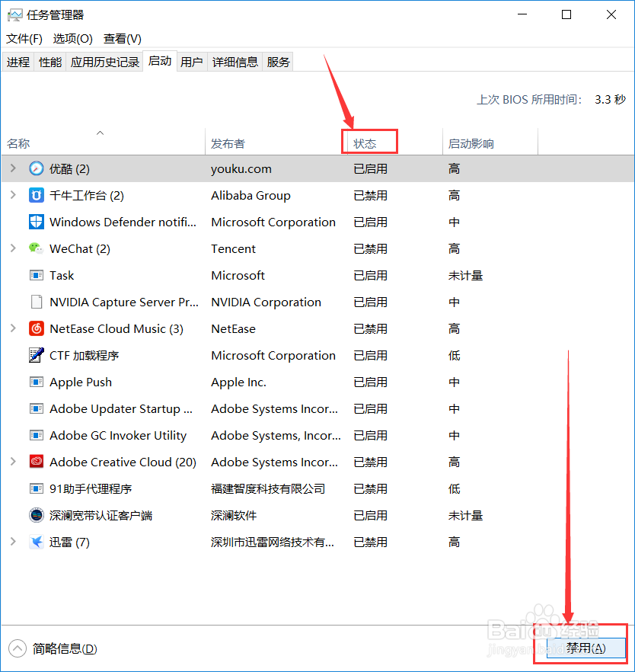Viewport: 635px width, 672px height.
Task: Open the 文件 menu
Action: [24, 38]
